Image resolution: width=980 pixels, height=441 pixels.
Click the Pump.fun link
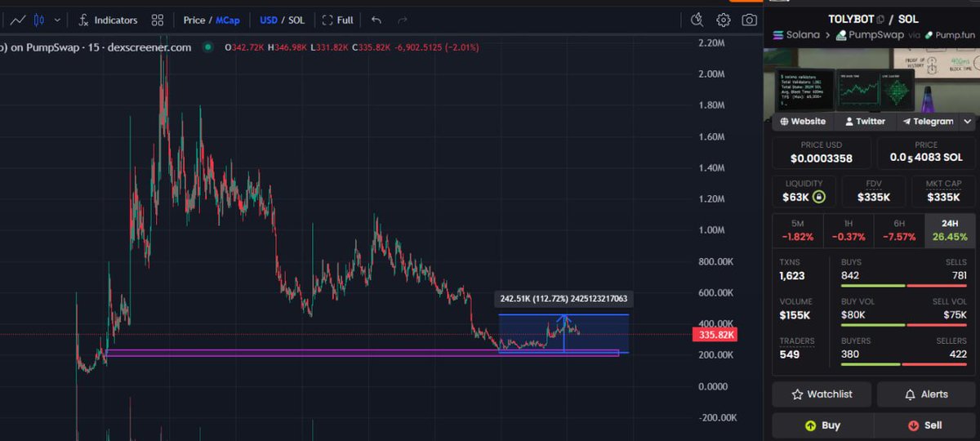click(x=949, y=35)
